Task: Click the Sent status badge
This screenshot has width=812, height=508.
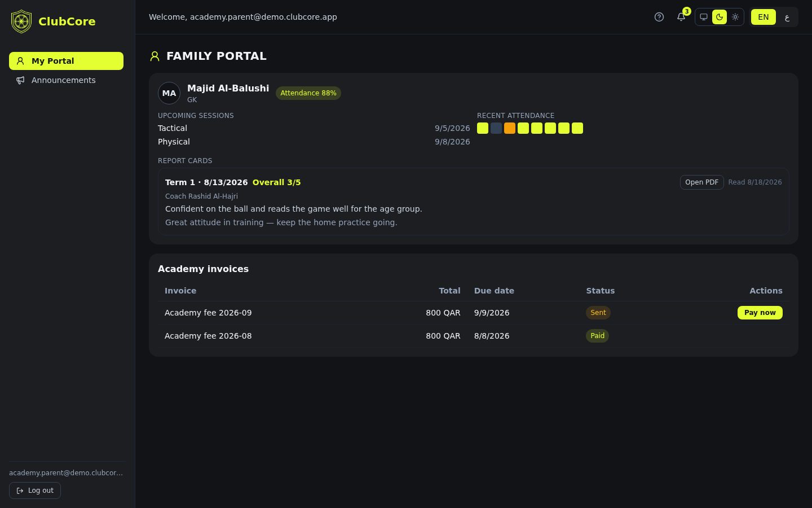Action: [x=598, y=313]
